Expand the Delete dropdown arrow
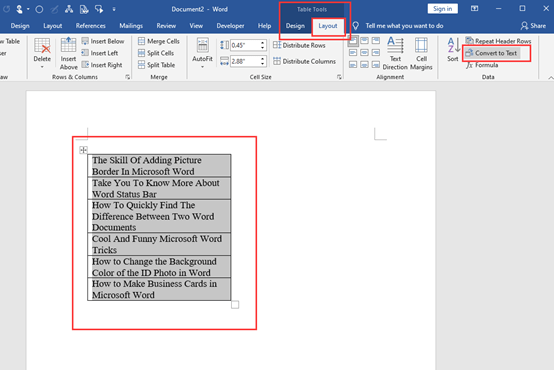Viewport: 554px width, 370px height. pyautogui.click(x=42, y=67)
